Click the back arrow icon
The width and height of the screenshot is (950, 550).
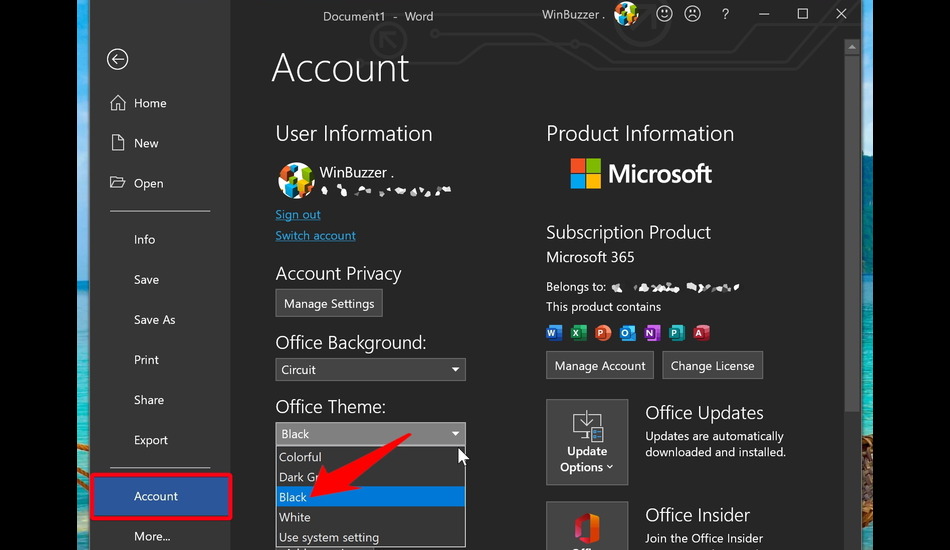tap(117, 60)
